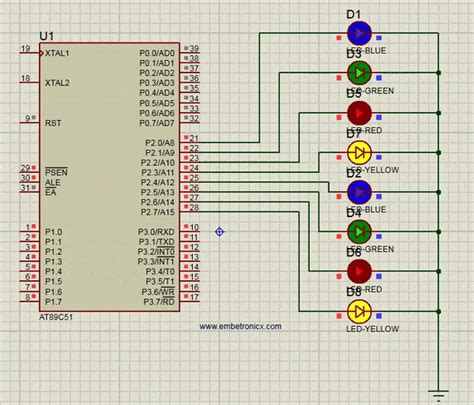Select the AT89C51 microcontroller body

click(109, 177)
